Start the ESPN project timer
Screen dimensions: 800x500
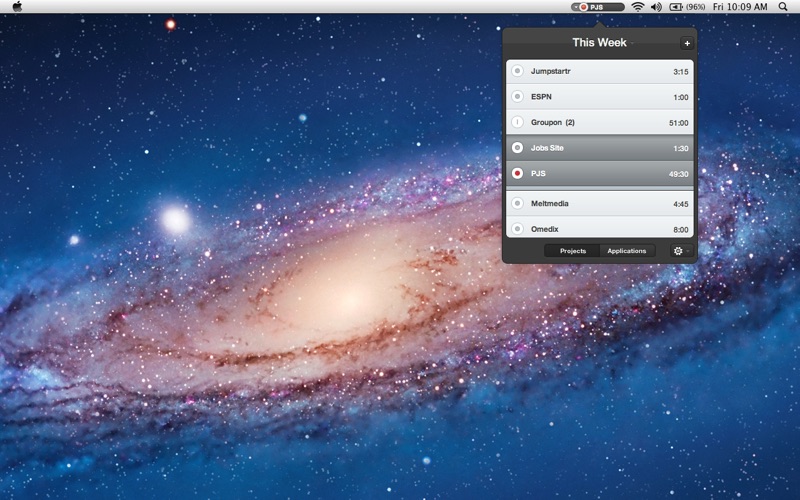pyautogui.click(x=517, y=96)
